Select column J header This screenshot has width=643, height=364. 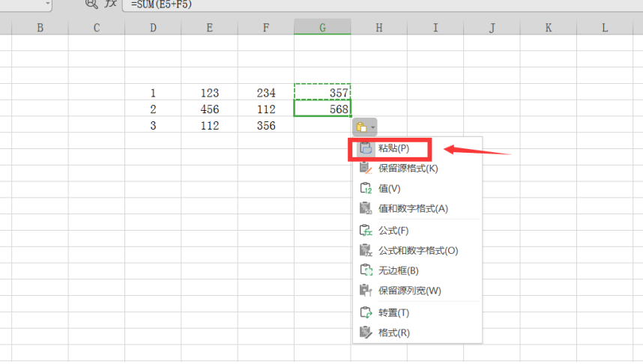(492, 28)
